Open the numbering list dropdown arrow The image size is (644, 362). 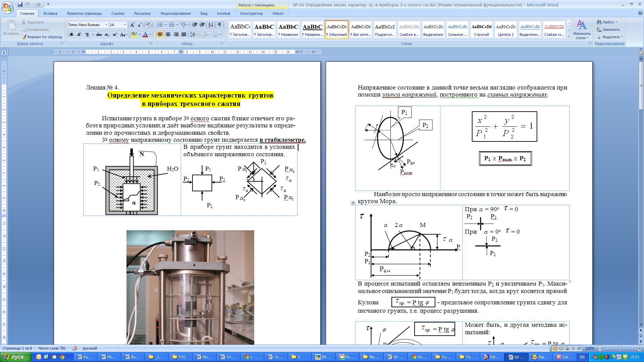click(x=177, y=25)
